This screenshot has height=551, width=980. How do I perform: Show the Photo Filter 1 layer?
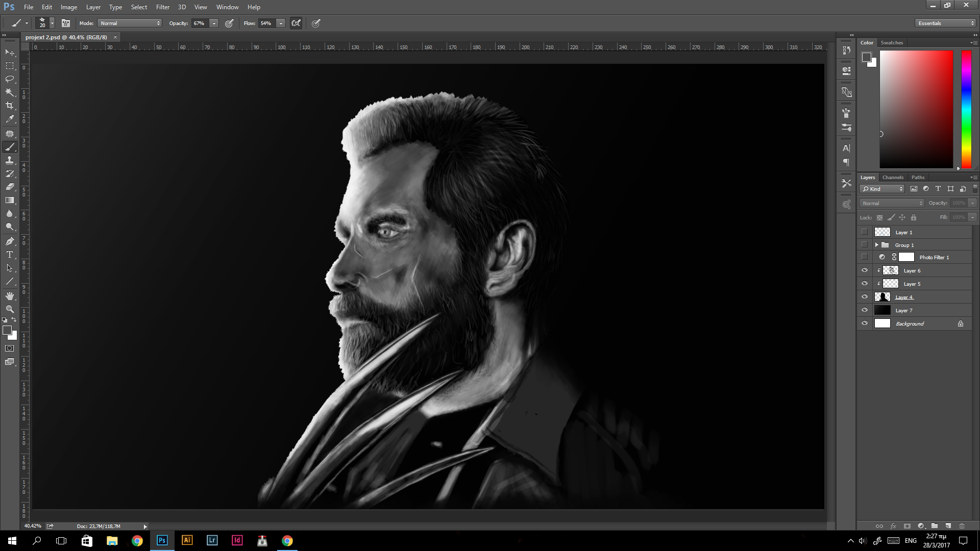(x=865, y=257)
